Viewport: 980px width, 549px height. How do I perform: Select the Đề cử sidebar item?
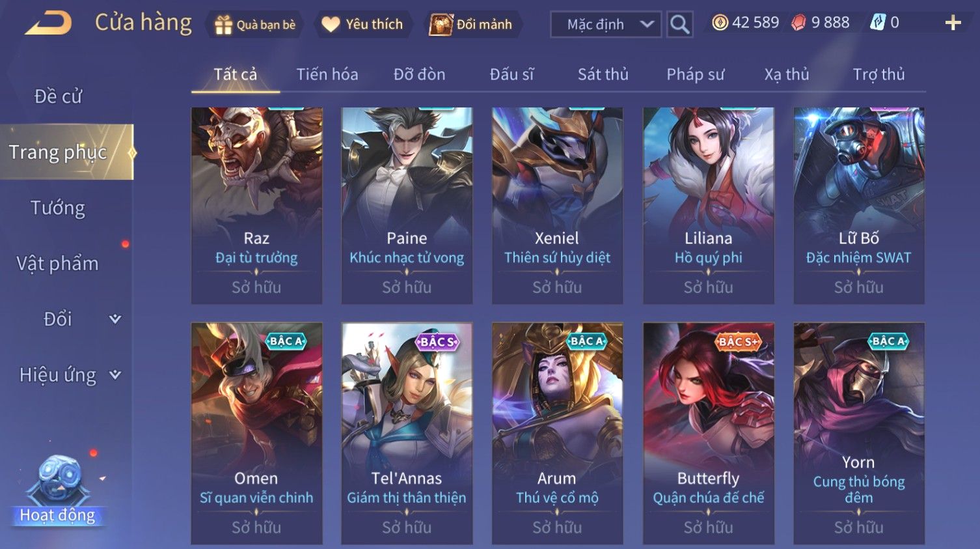point(58,96)
